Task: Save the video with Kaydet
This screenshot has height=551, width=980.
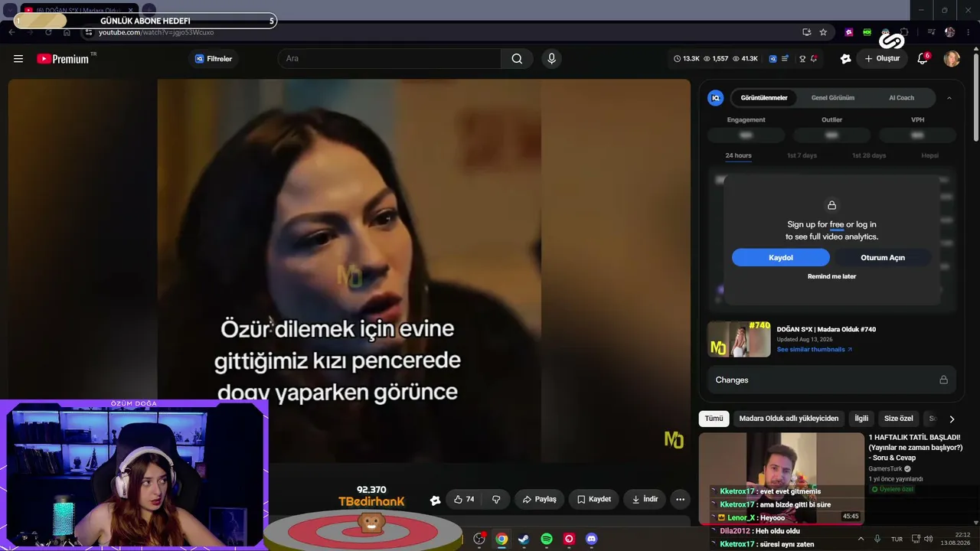Action: tap(593, 499)
